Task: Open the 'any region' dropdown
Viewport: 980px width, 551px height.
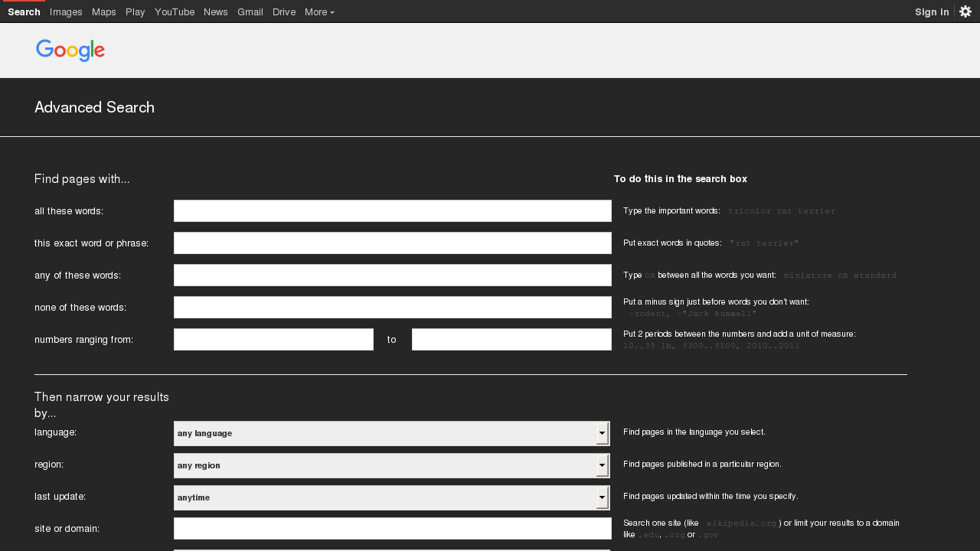Action: click(x=392, y=465)
